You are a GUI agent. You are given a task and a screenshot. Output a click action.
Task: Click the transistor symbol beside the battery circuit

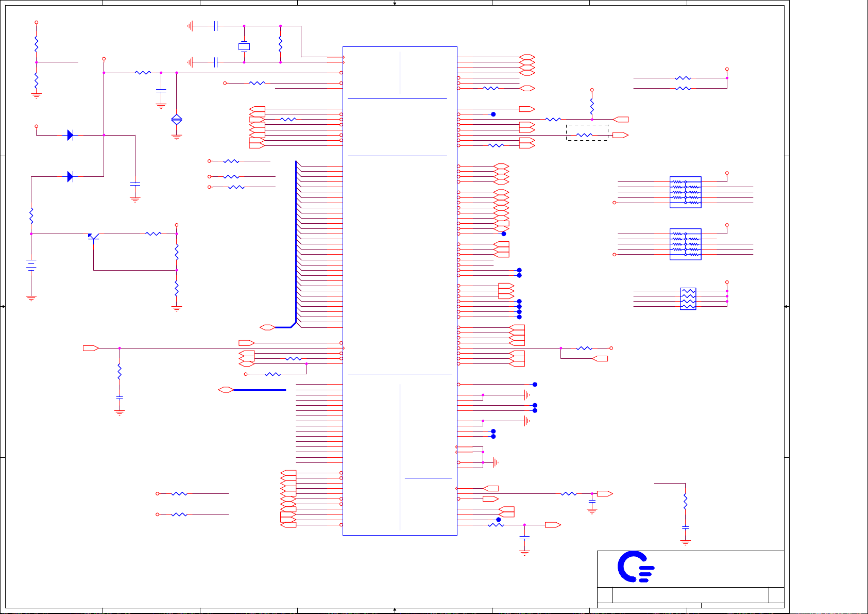[93, 237]
